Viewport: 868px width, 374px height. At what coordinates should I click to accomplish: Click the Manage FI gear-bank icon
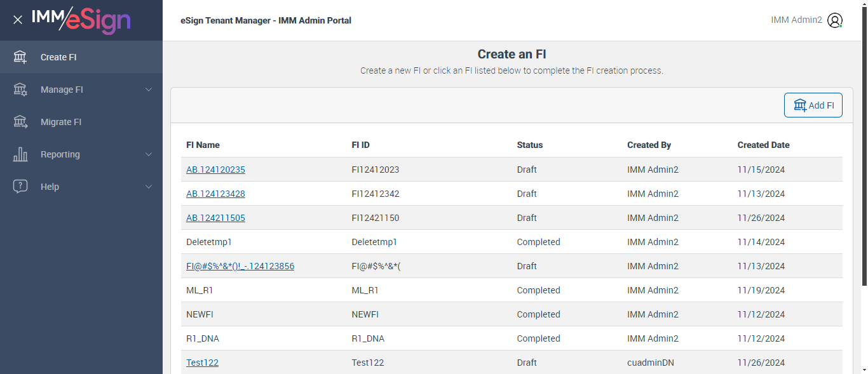click(x=20, y=90)
